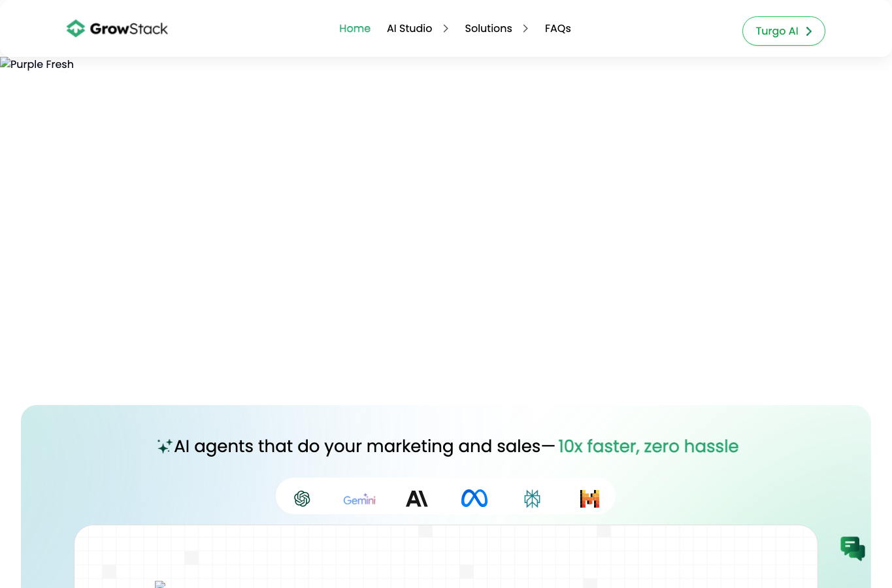Select the Gemini logo

[x=359, y=499]
